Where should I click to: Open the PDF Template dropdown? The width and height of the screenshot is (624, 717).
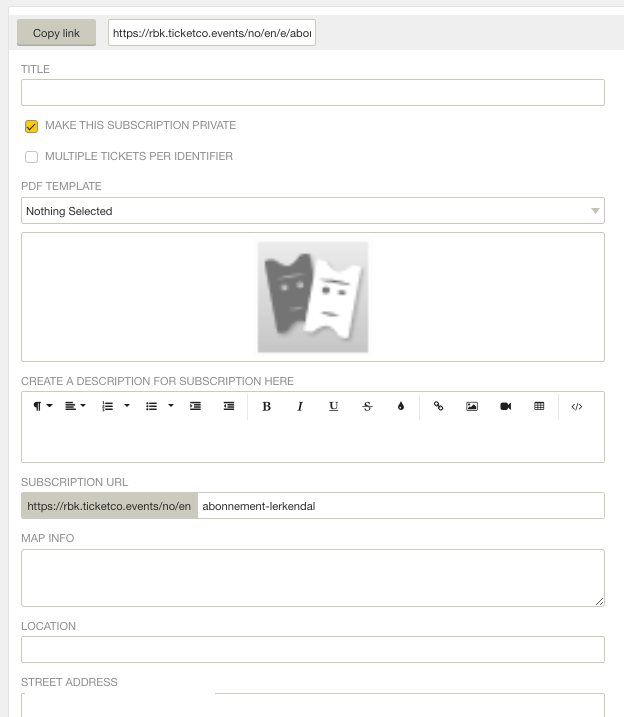313,211
